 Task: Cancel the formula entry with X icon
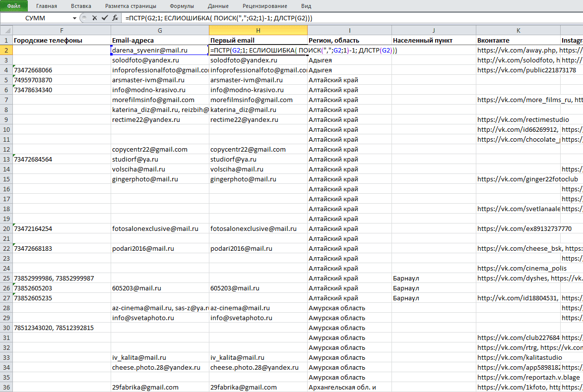(x=94, y=18)
